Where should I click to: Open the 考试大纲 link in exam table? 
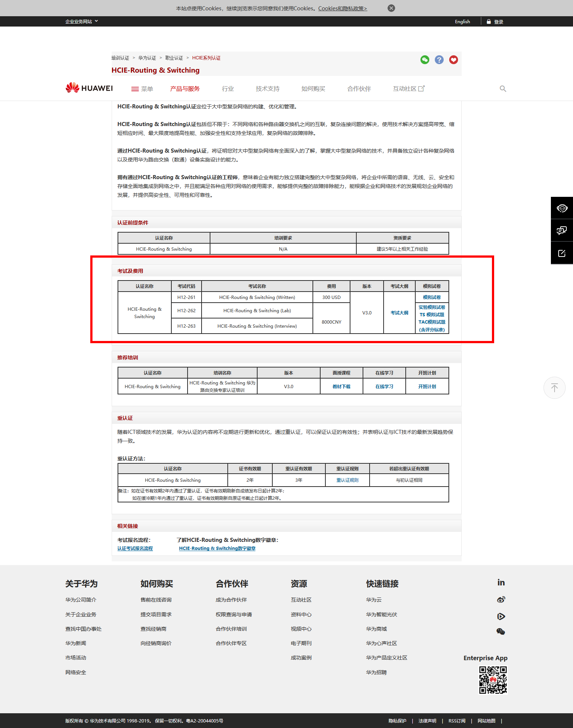(x=399, y=313)
